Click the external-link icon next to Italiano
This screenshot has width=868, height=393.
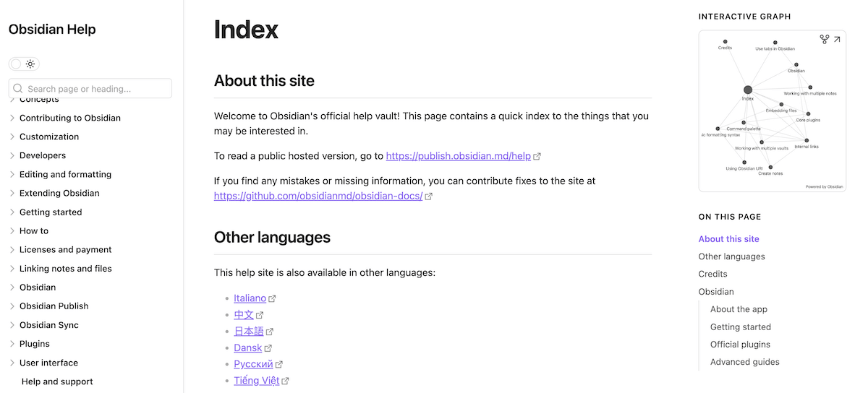pyautogui.click(x=273, y=298)
